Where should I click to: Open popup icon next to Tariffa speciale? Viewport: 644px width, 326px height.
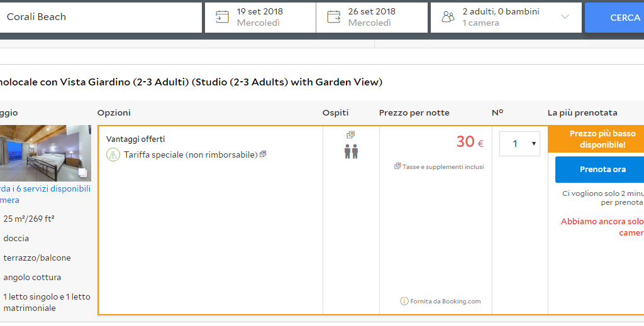pyautogui.click(x=263, y=154)
